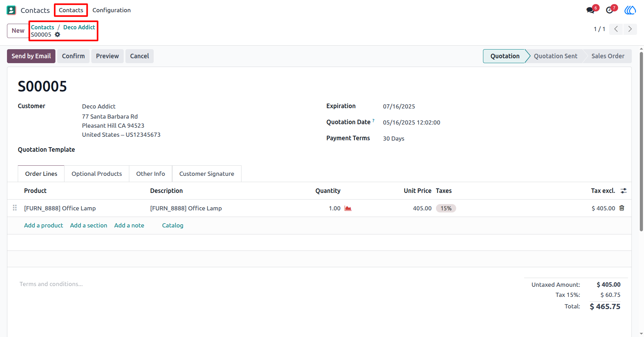This screenshot has height=337, width=644.
Task: Select the Quotation Sent status stage
Action: [555, 56]
